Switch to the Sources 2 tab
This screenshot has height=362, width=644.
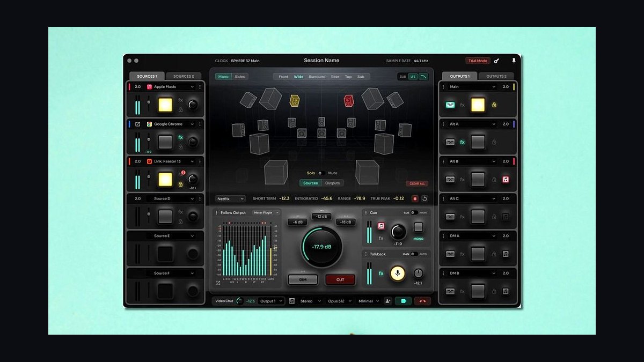coord(183,76)
